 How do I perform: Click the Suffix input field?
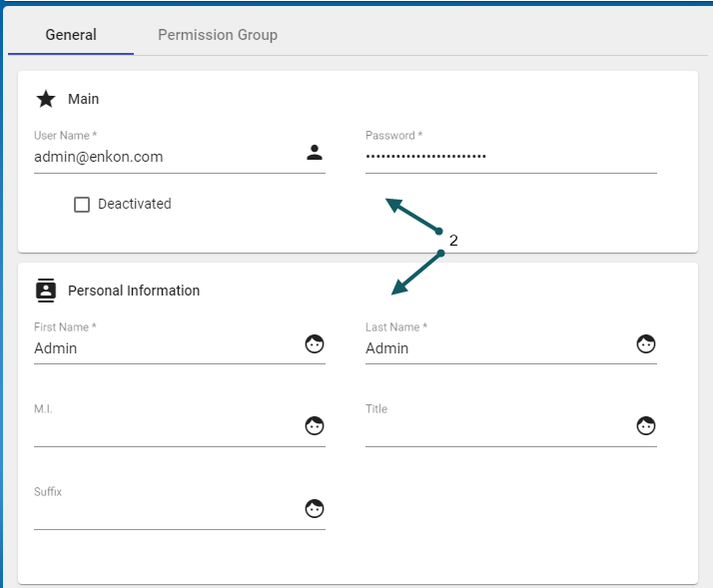coord(165,512)
